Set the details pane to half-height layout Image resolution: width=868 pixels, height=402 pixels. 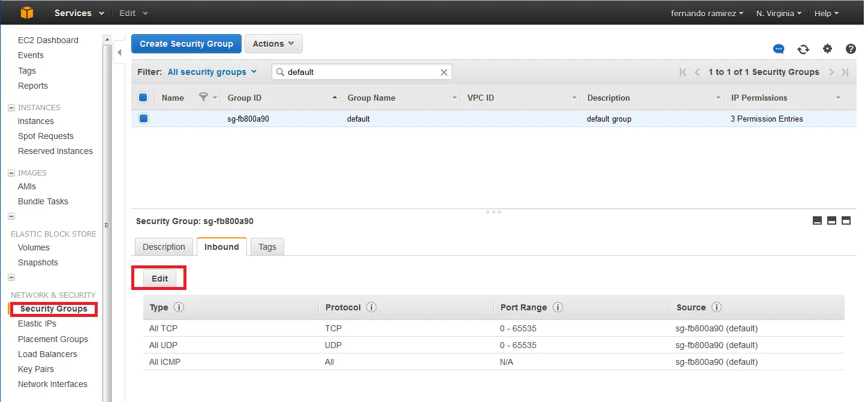click(x=831, y=220)
